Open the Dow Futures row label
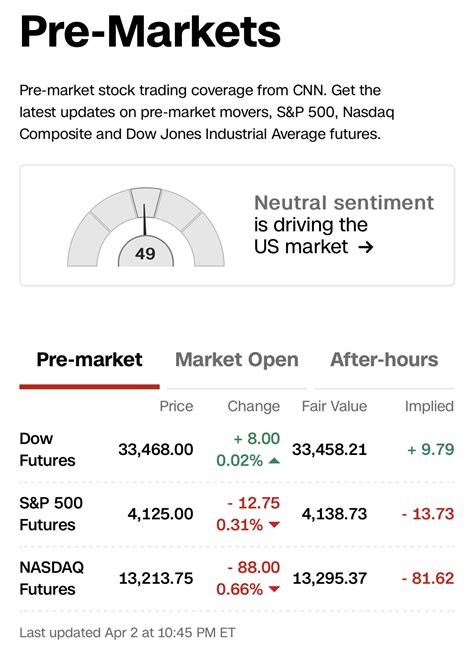This screenshot has width=474, height=651. (47, 450)
